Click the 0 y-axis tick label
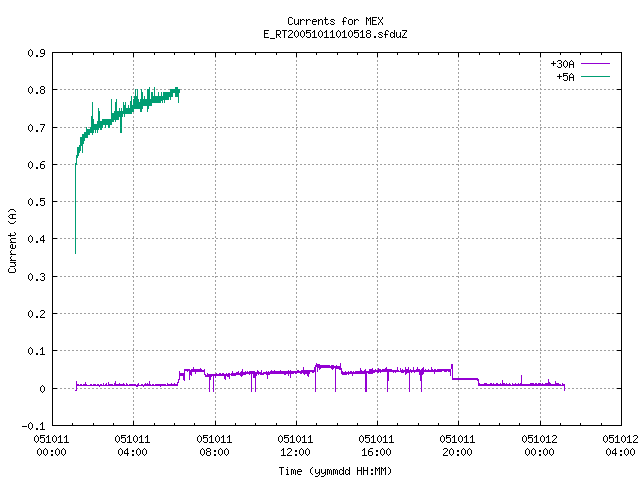The image size is (640, 480). click(x=42, y=389)
